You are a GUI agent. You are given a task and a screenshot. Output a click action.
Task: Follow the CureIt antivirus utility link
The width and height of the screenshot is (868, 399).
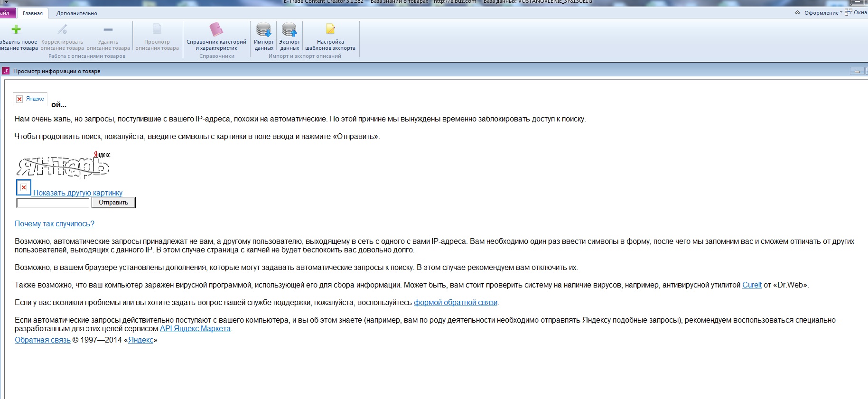(752, 285)
